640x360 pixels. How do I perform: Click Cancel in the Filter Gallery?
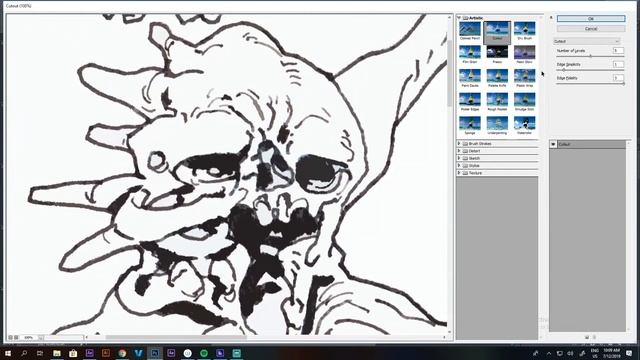pyautogui.click(x=591, y=29)
